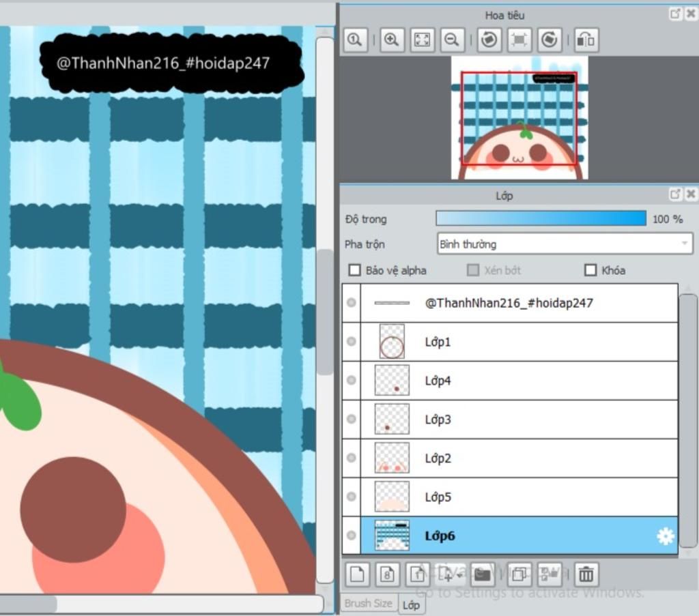
Task: Hide the Lớp4 layer
Action: (352, 381)
